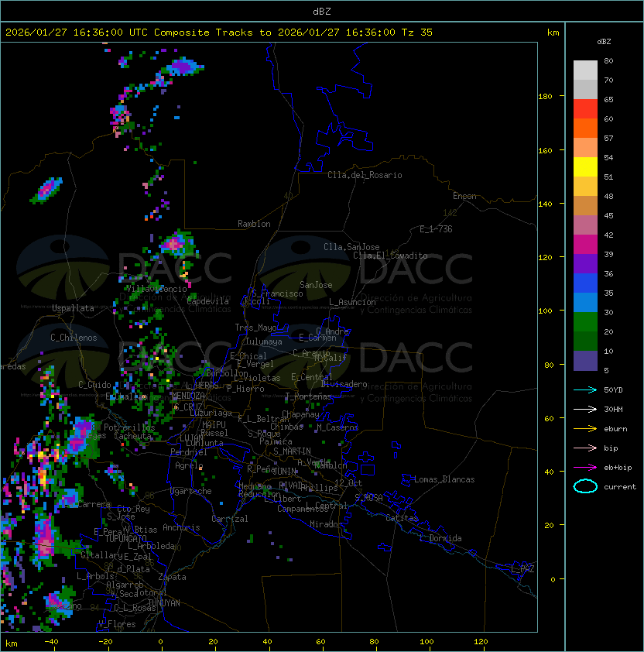
Task: Click the yellow eburn arrow legend icon
Action: [585, 429]
